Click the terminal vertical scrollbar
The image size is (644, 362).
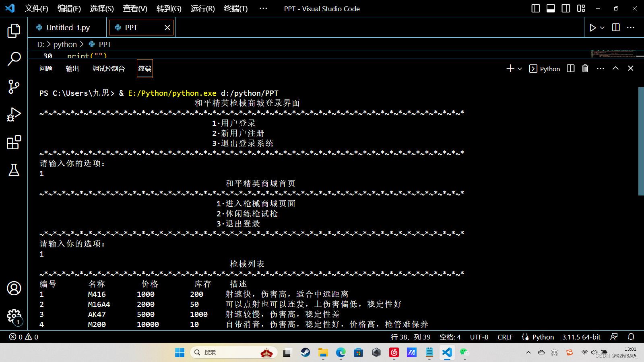point(641,141)
